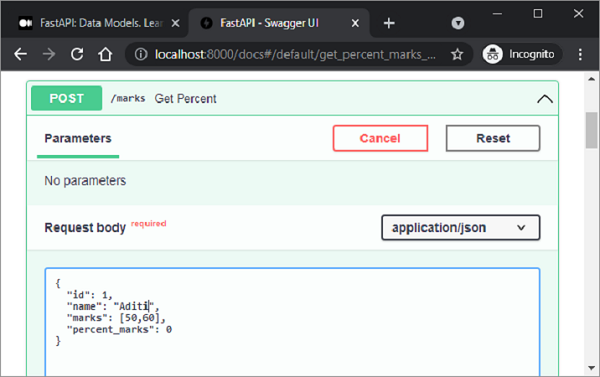Click the Get Percent summary text
Viewport: 600px width, 377px height.
pos(186,99)
